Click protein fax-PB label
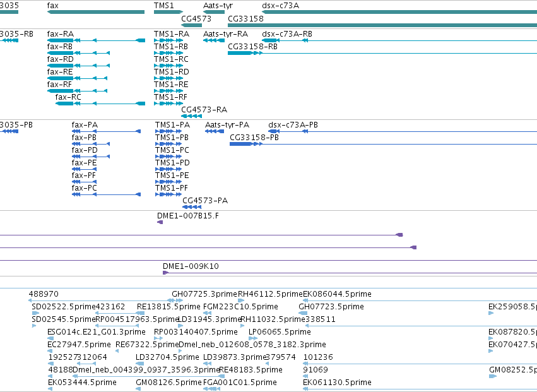This screenshot has width=537, height=392. pos(84,138)
